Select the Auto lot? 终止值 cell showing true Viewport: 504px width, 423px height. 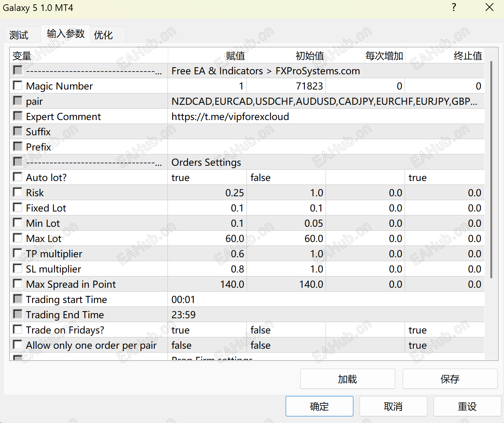tap(445, 177)
